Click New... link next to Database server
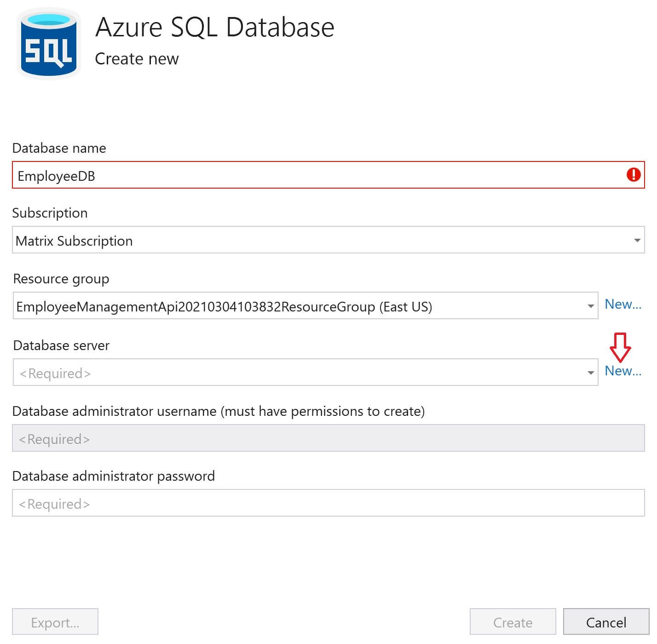Screen dimensions: 657x644 pos(623,371)
